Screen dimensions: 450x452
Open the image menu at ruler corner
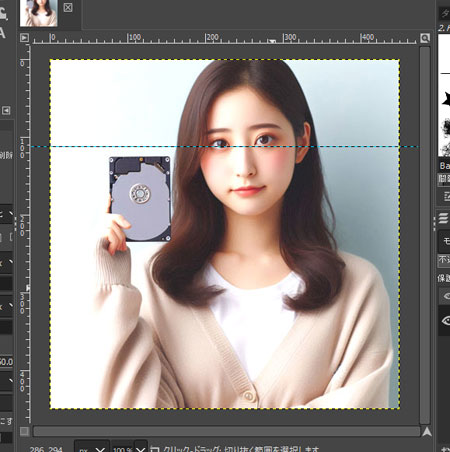tap(24, 38)
